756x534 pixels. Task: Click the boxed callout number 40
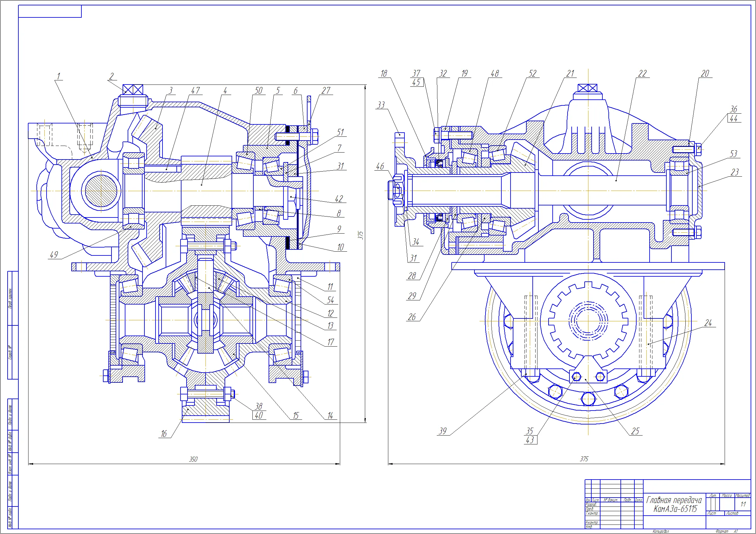coord(259,416)
